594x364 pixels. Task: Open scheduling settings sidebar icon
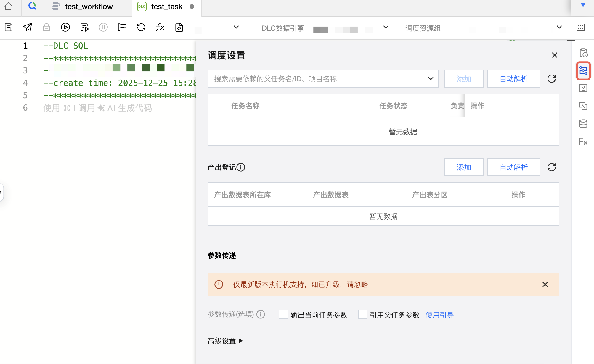583,71
